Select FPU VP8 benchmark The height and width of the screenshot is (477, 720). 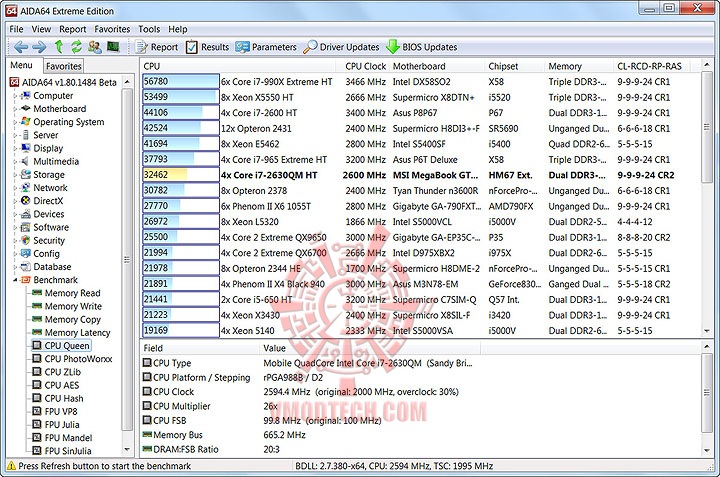click(x=61, y=411)
